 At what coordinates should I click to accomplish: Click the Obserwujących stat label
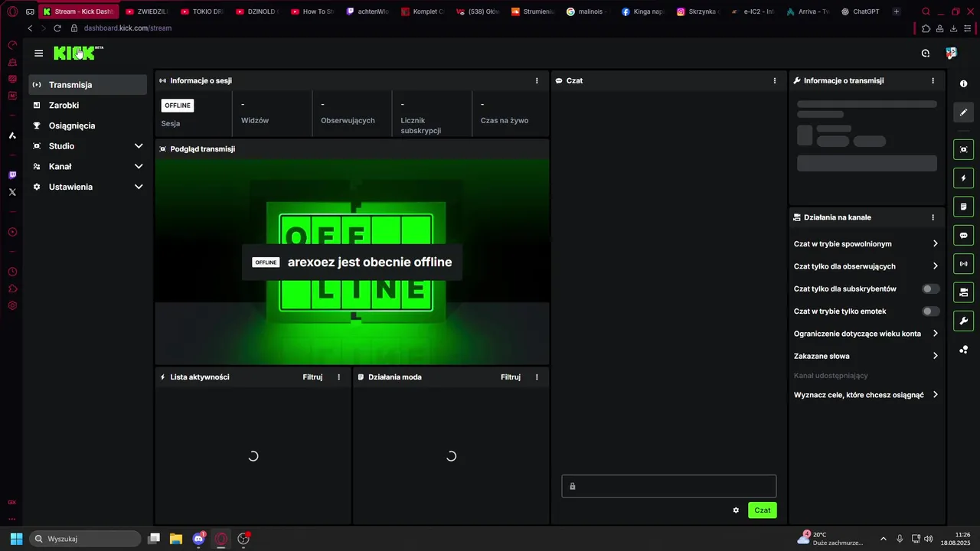click(x=348, y=121)
